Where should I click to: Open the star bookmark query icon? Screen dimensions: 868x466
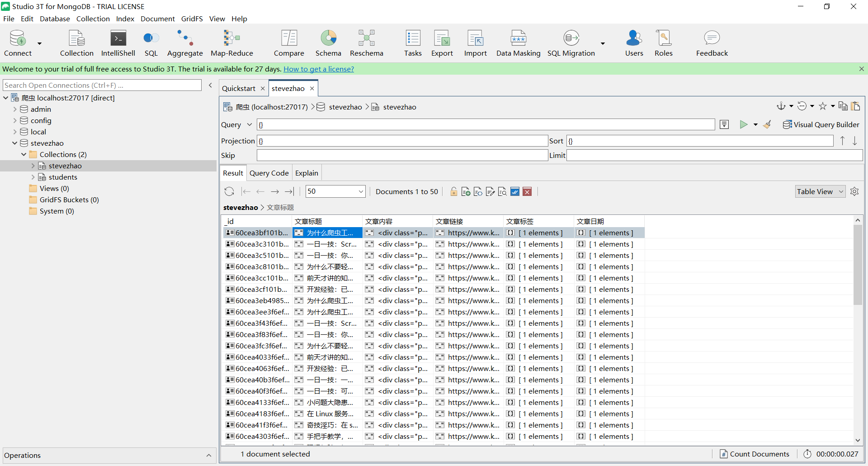[823, 106]
